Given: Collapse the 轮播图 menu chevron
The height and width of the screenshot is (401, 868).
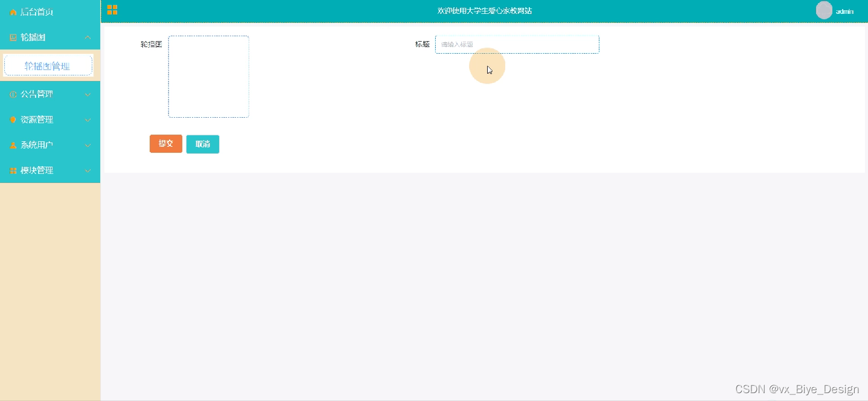Looking at the screenshot, I should (88, 37).
